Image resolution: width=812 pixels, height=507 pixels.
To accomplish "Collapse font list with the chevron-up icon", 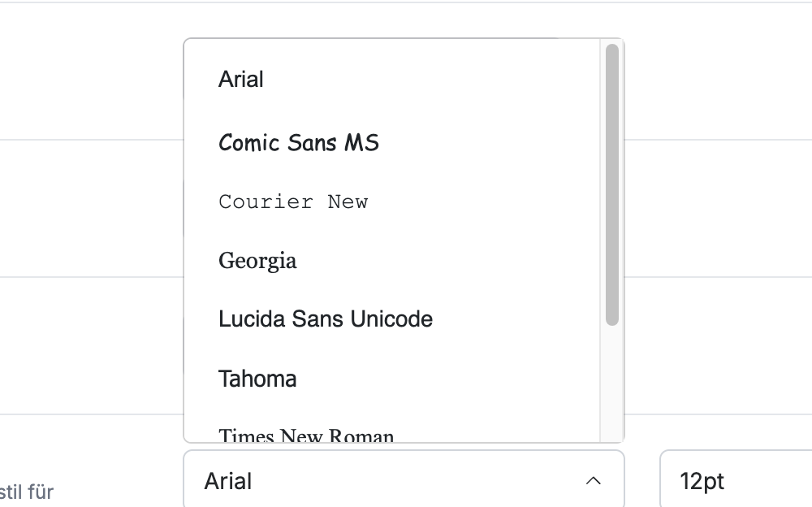I will tap(593, 481).
